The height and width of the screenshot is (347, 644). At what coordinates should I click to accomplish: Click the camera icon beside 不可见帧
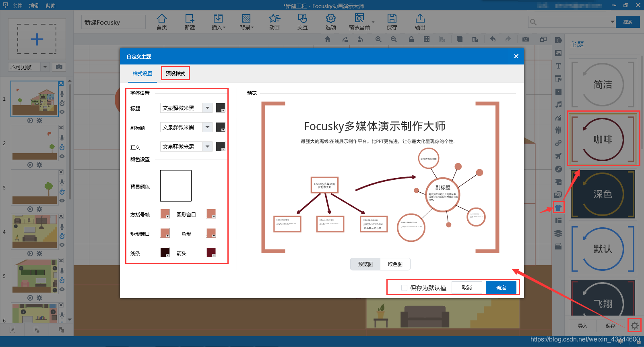59,67
